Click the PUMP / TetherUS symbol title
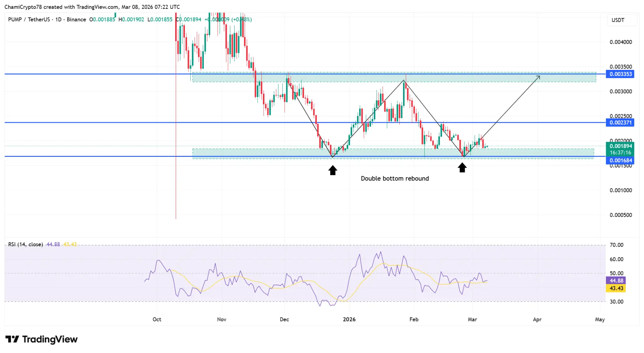 tap(29, 20)
